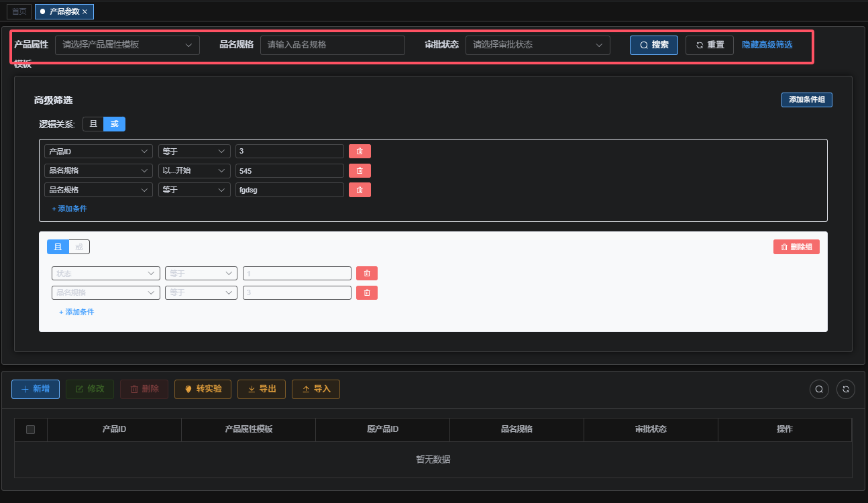Image resolution: width=868 pixels, height=503 pixels.
Task: Delete the condition with value 545
Action: (360, 171)
